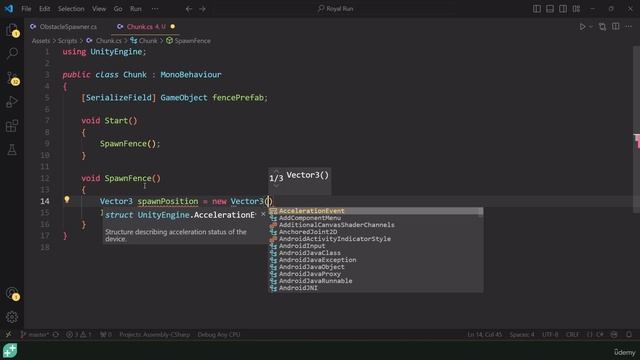Open the View menu
This screenshot has width=640, height=360.
(x=99, y=9)
